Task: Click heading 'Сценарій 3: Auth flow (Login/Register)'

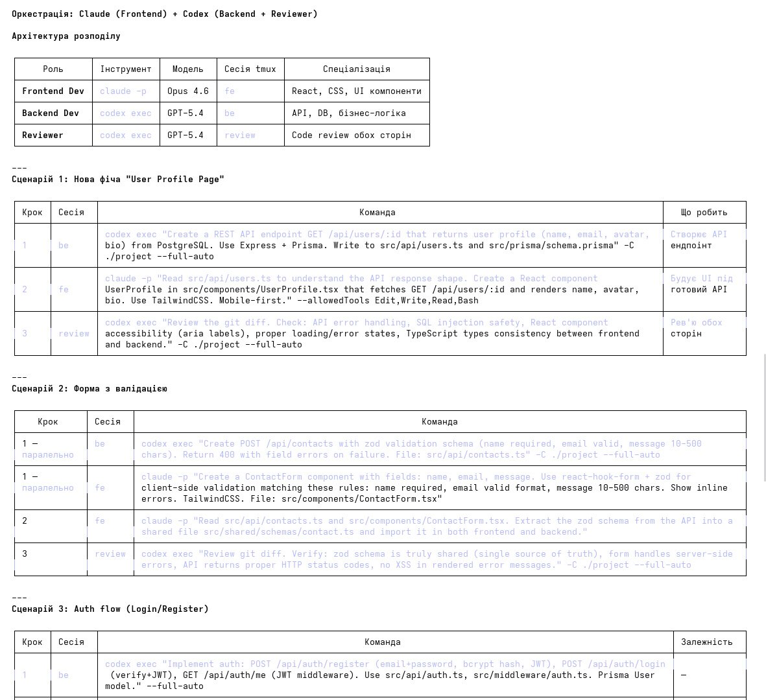Action: tap(110, 609)
